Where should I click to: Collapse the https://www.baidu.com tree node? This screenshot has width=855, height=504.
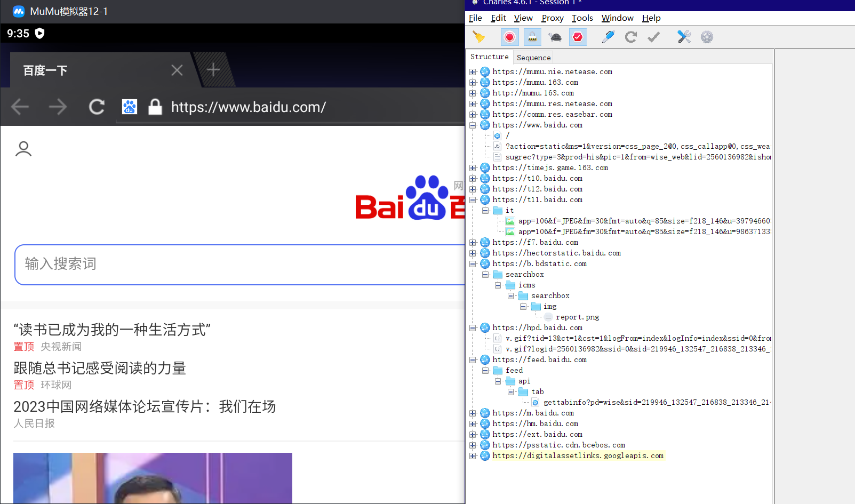click(473, 125)
